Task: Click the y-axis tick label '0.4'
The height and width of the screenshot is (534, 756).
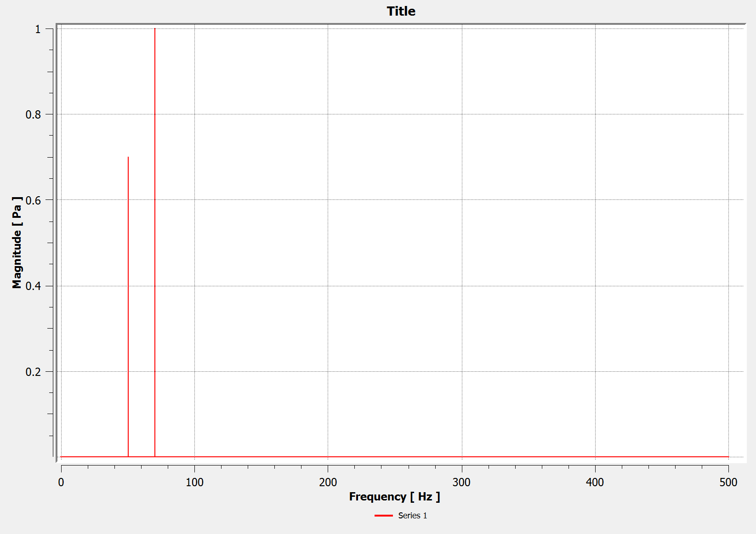Action: click(33, 286)
